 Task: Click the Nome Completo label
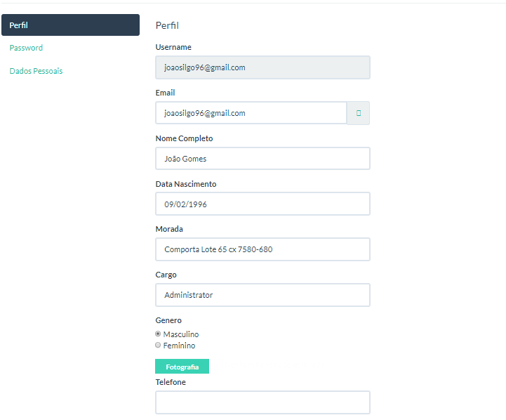coord(185,138)
